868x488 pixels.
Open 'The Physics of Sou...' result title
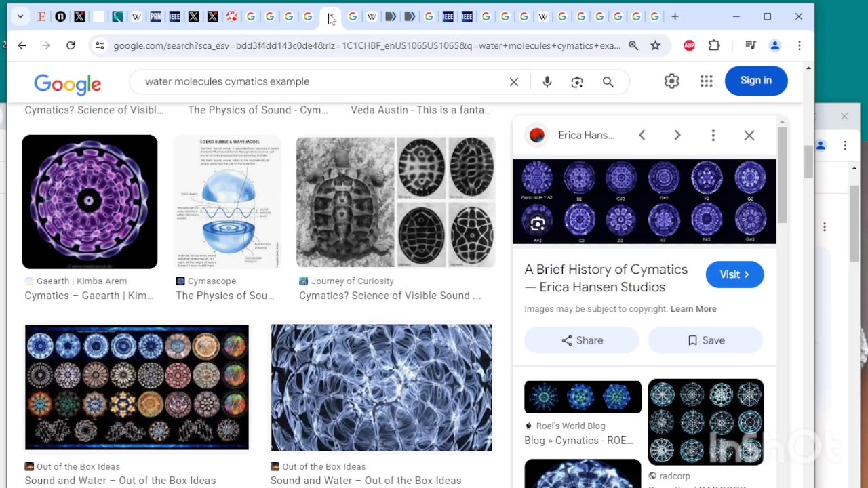click(x=225, y=296)
